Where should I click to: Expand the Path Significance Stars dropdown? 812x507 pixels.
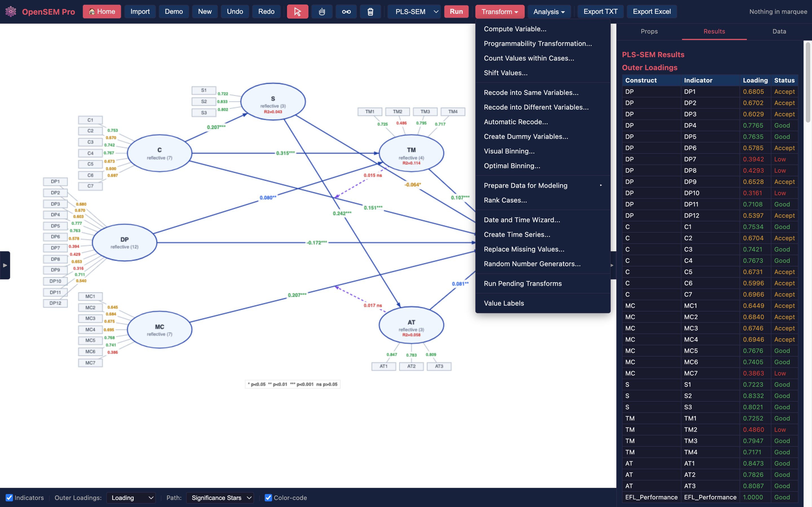point(220,498)
